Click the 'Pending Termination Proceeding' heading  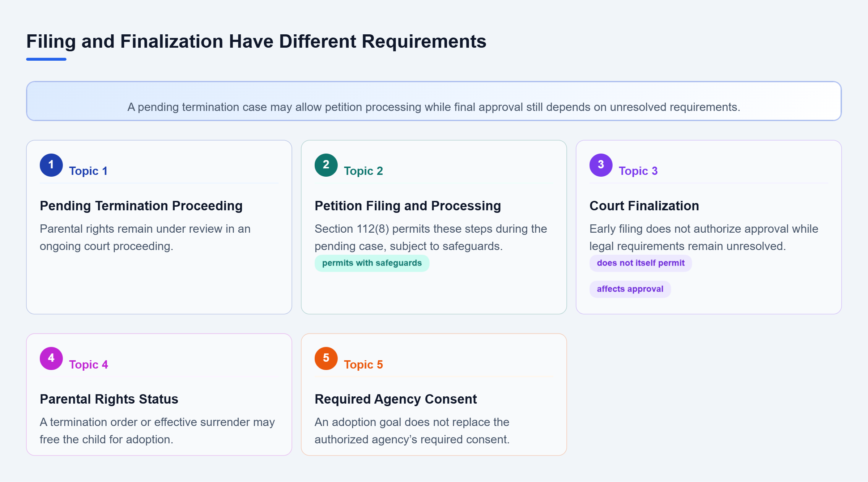141,206
